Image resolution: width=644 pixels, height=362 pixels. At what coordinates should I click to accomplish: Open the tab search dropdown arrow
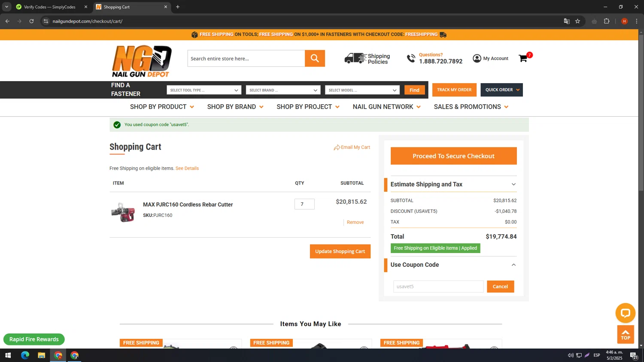coord(6,7)
